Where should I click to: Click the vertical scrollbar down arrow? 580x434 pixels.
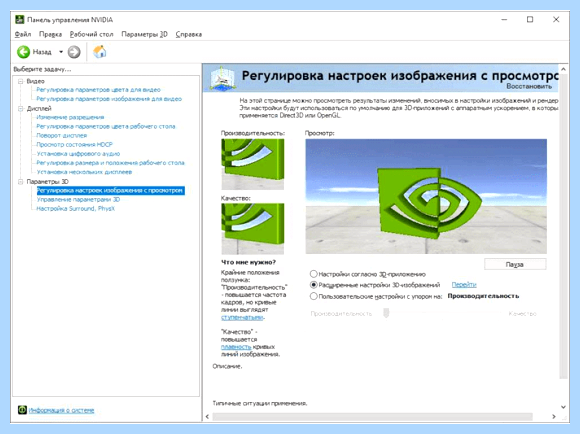click(x=563, y=407)
